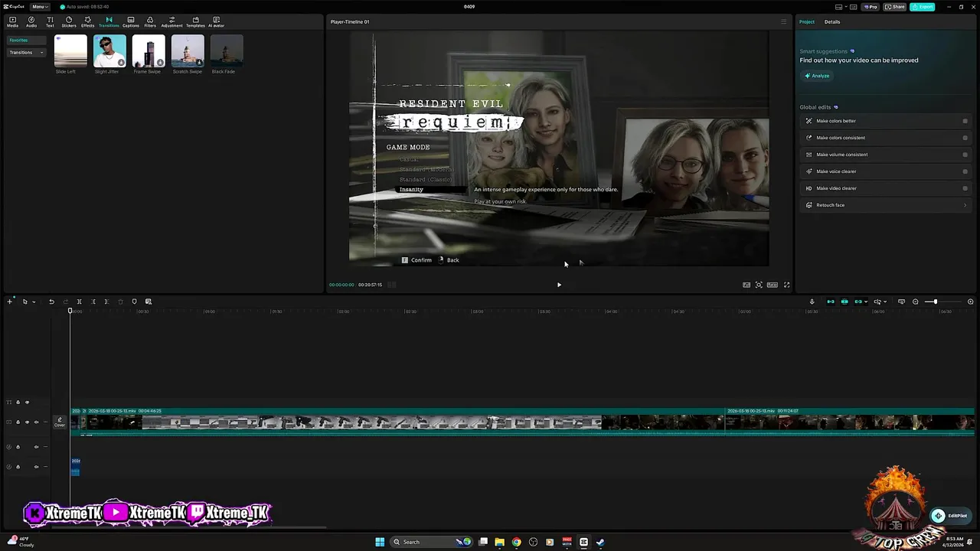980x551 pixels.
Task: Hide the text track with the eye icon
Action: [x=27, y=403]
